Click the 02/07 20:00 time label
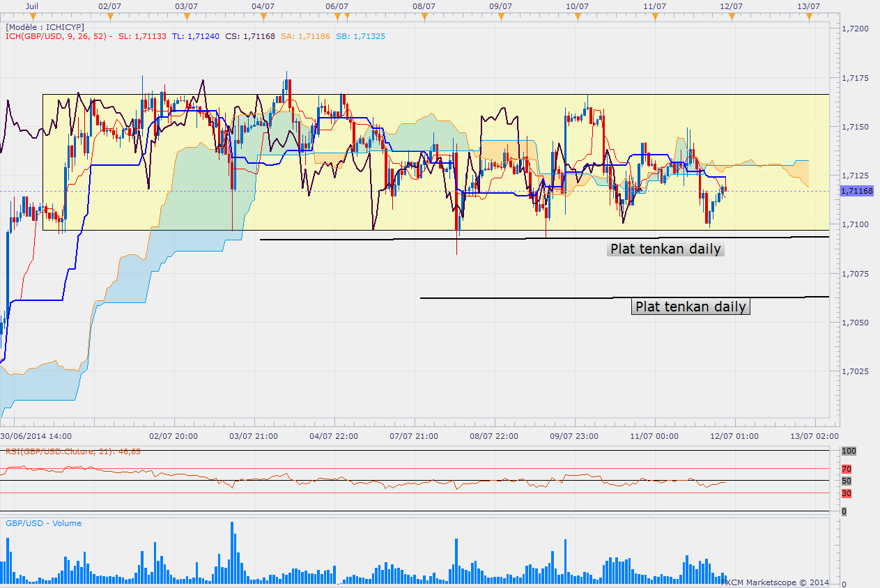 [x=174, y=436]
